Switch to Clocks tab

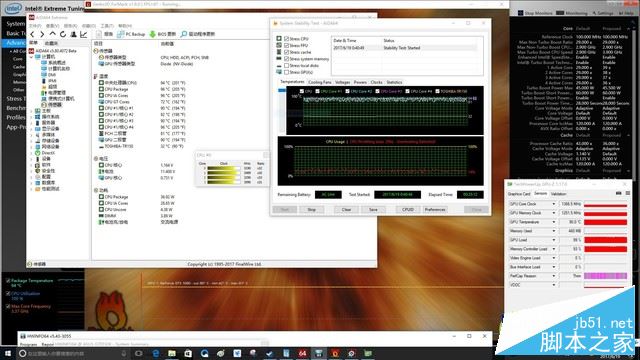pos(376,82)
